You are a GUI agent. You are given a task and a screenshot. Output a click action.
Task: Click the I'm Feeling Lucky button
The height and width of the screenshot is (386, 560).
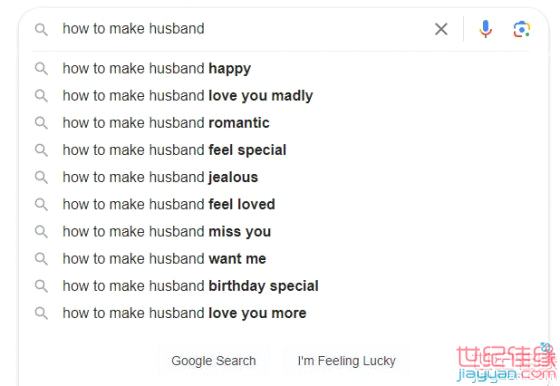click(x=346, y=361)
